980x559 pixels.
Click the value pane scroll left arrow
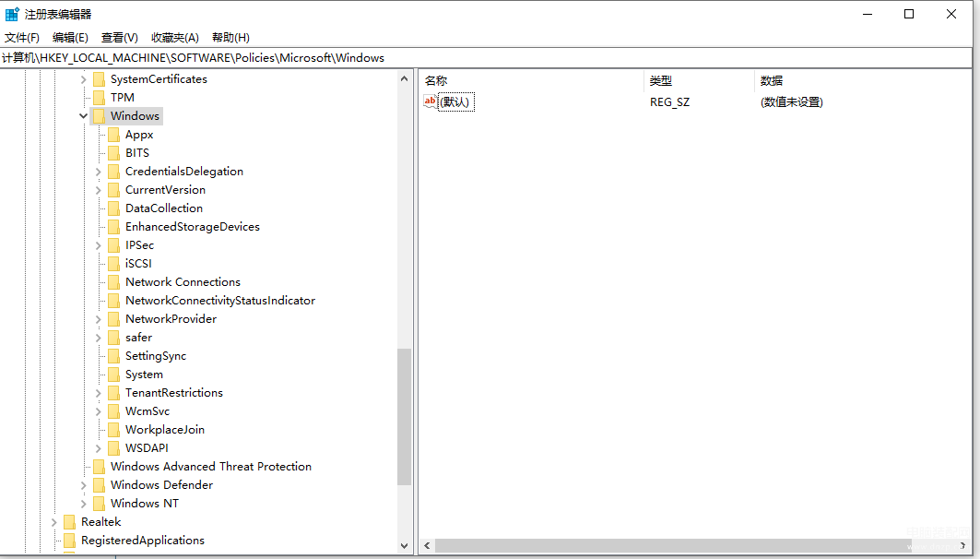point(427,546)
